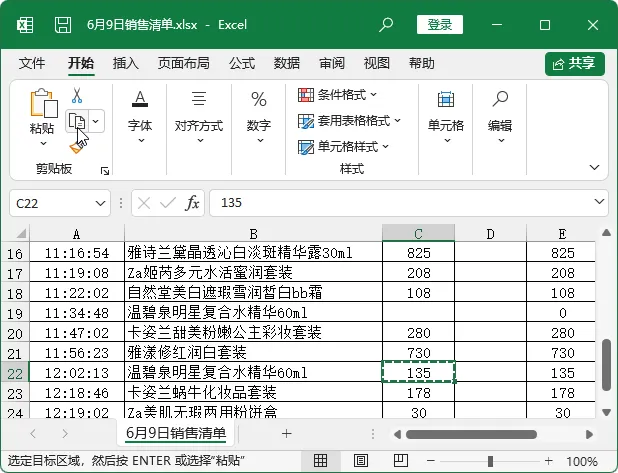Open search magnifier in title bar
The image size is (618, 473).
[386, 24]
